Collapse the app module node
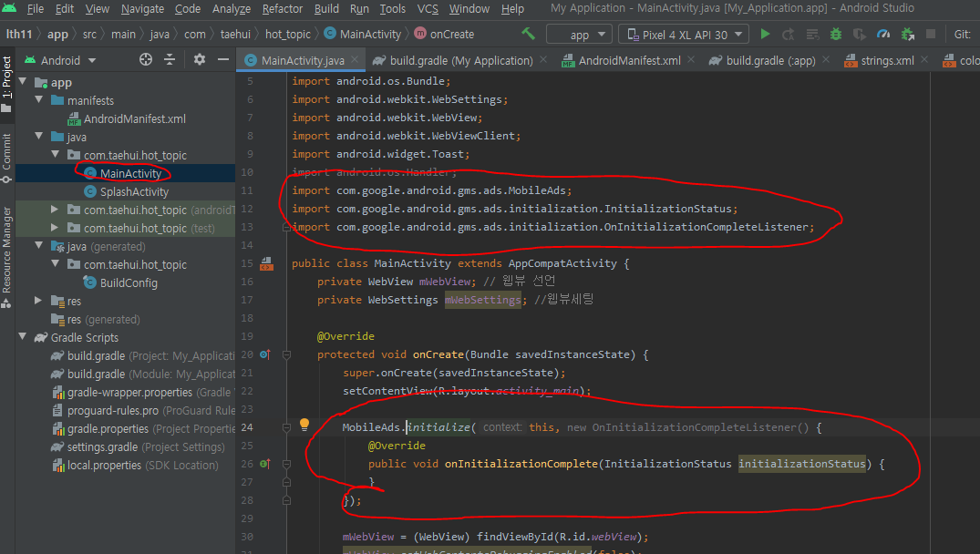The height and width of the screenshot is (554, 980). (x=23, y=82)
